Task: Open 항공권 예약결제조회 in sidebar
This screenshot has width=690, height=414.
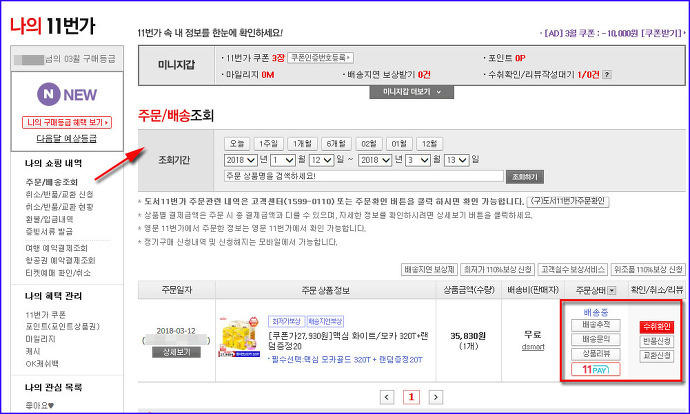Action: tap(60, 260)
